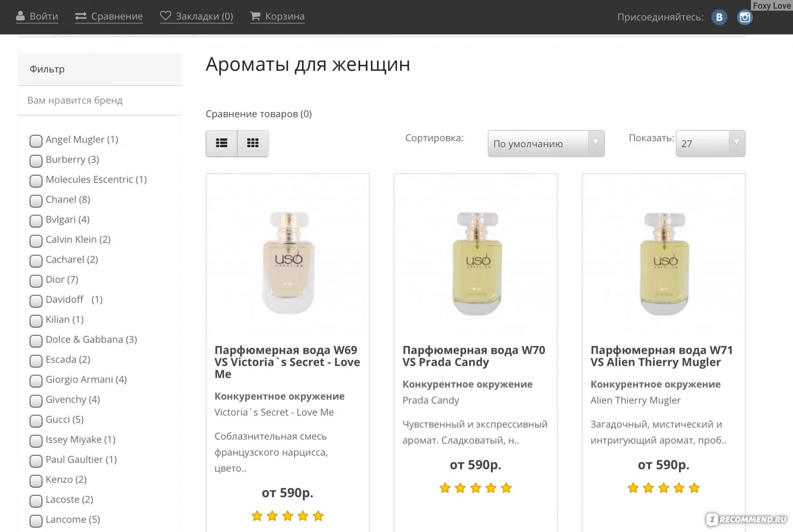The height and width of the screenshot is (532, 793).
Task: Select the Bvlgari checkbox
Action: (x=36, y=221)
